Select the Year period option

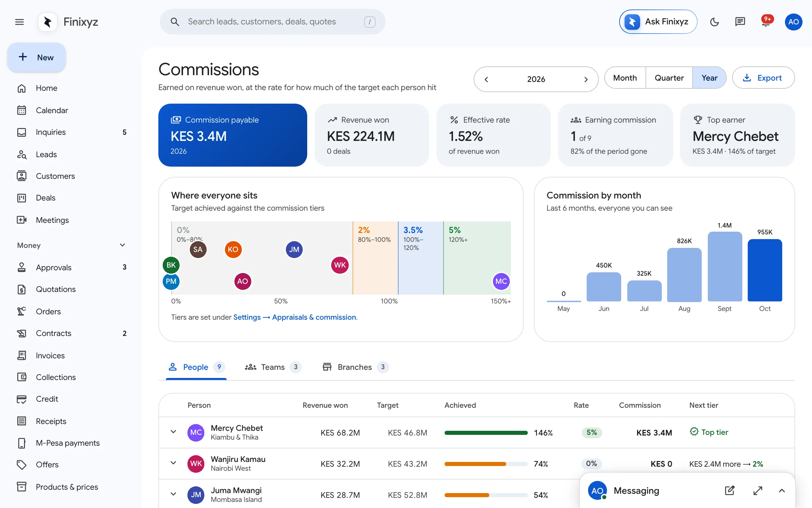point(709,78)
